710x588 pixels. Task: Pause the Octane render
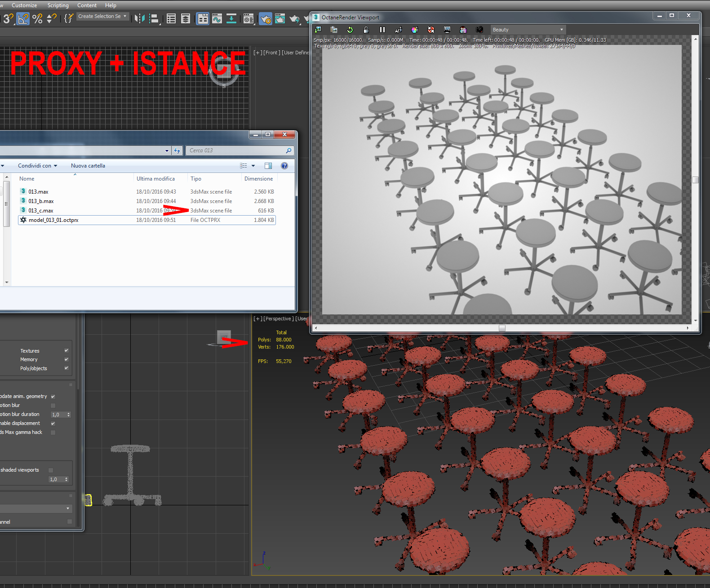[x=382, y=30]
